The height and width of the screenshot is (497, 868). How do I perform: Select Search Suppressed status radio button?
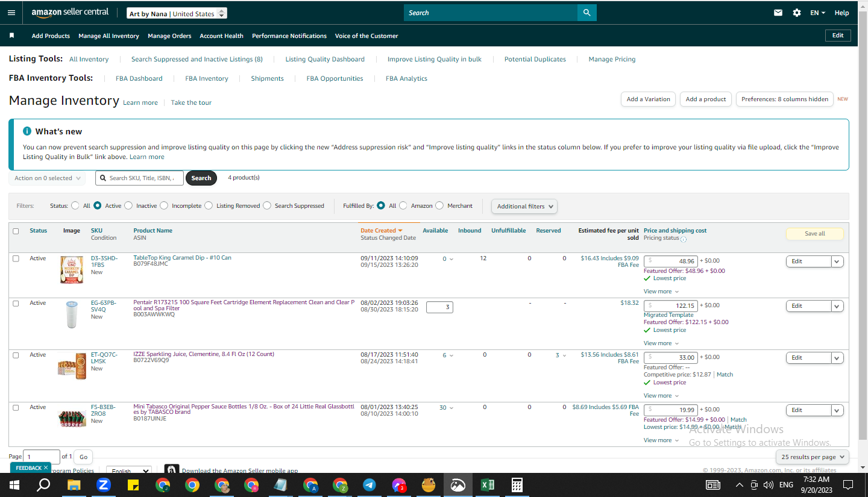click(267, 205)
